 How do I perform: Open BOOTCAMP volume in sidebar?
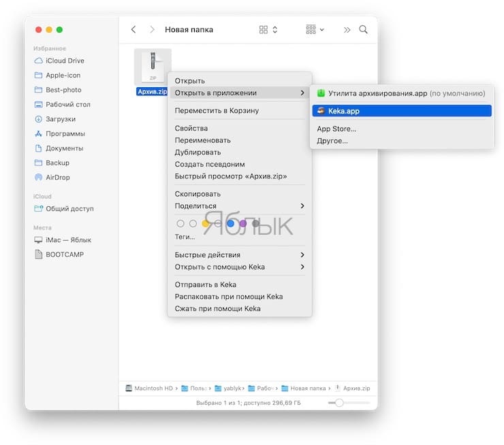[x=59, y=254]
